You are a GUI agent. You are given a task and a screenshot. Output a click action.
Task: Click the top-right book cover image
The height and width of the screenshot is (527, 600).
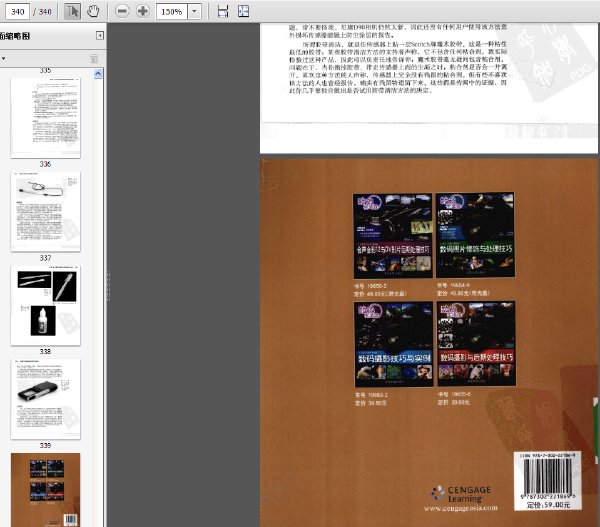pyautogui.click(x=476, y=235)
